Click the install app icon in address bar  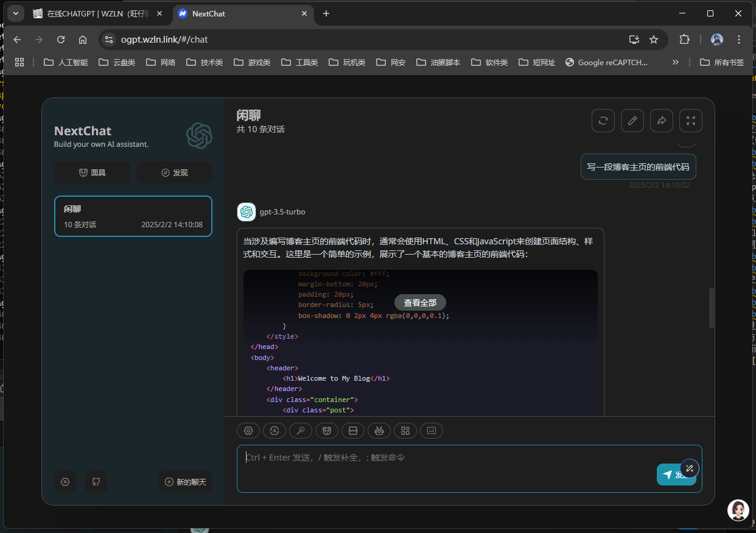click(x=634, y=40)
